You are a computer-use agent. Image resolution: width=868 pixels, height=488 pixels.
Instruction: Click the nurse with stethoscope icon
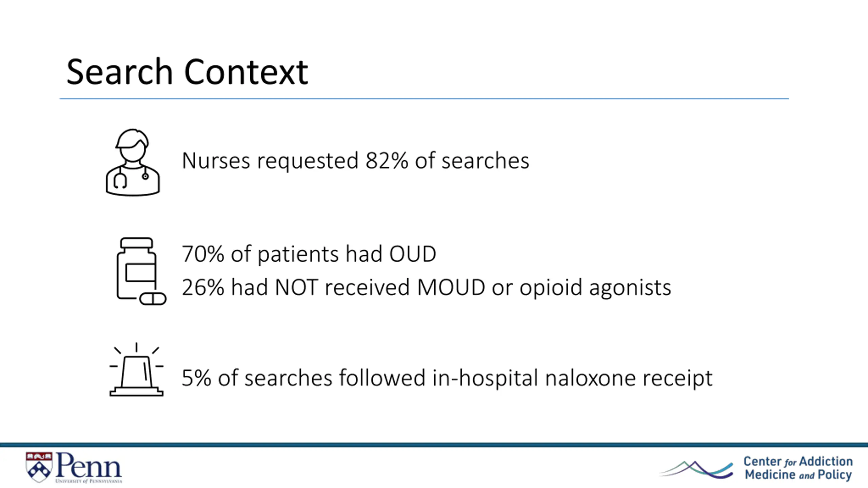(133, 162)
